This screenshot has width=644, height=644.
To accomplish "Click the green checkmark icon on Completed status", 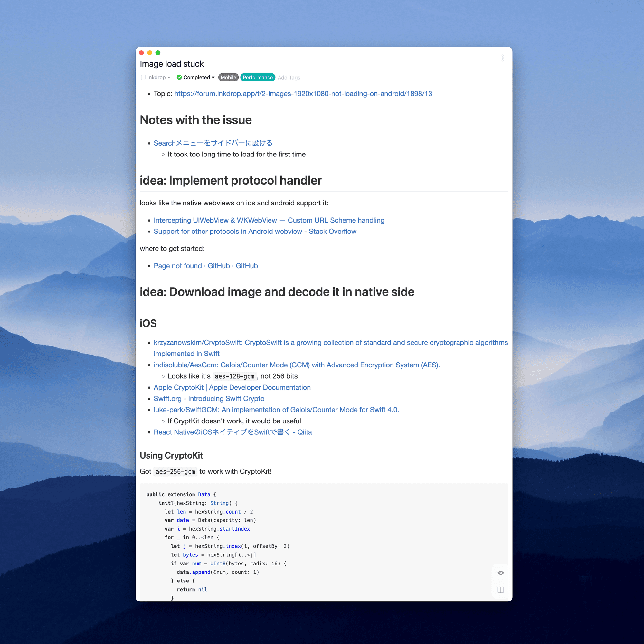I will click(179, 77).
